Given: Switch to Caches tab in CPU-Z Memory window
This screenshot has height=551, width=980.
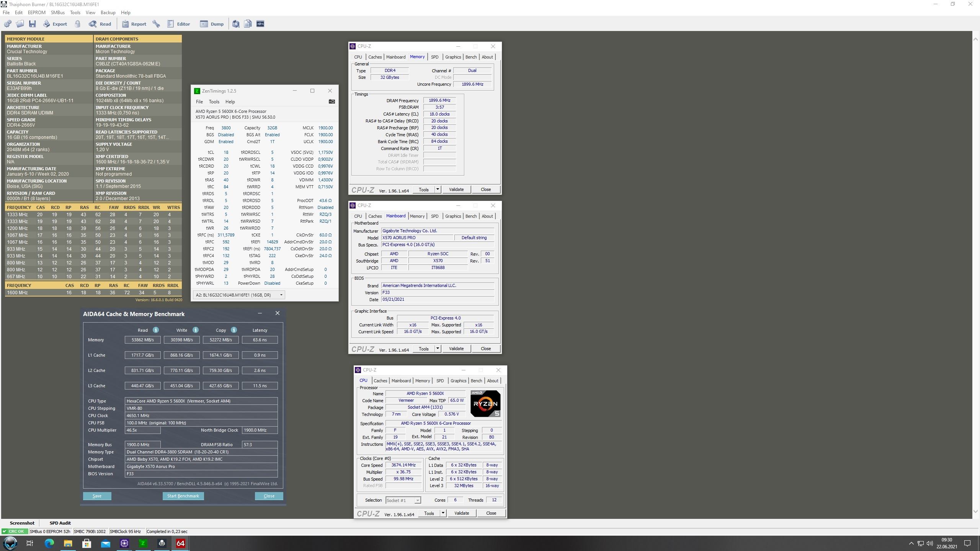Looking at the screenshot, I should [x=375, y=57].
